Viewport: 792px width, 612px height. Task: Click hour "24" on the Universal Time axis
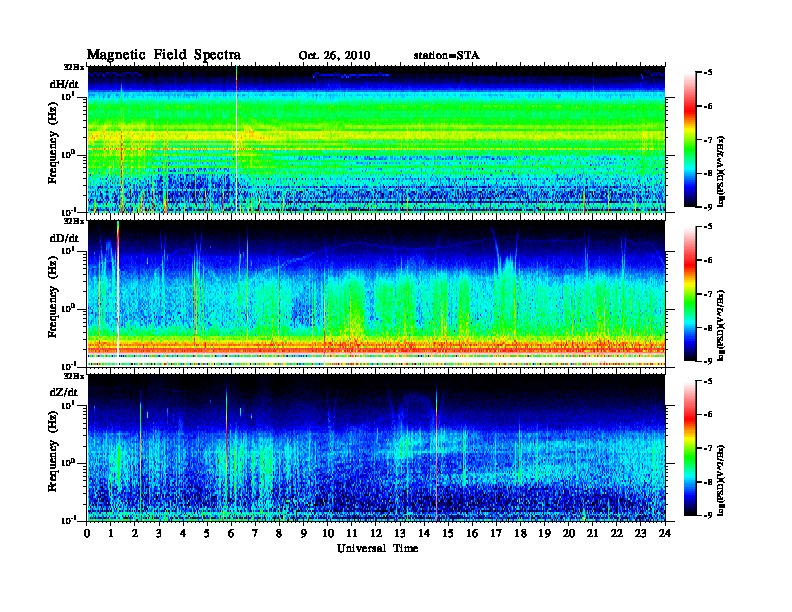pyautogui.click(x=665, y=533)
